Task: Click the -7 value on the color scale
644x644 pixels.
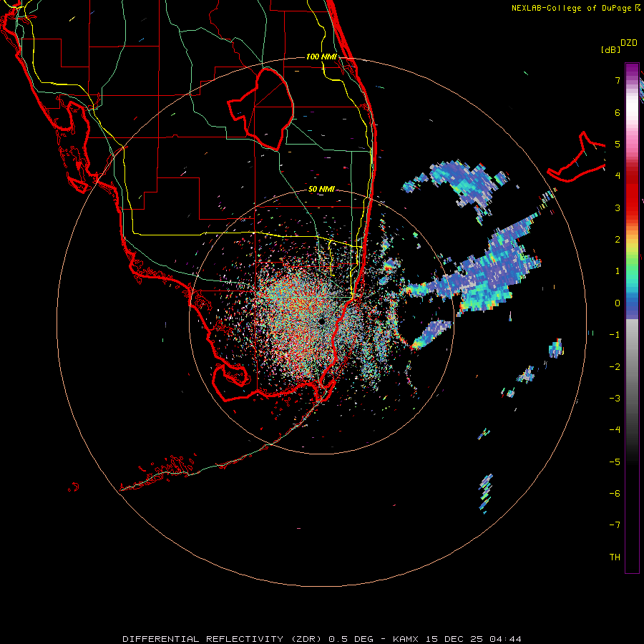Action: [615, 525]
